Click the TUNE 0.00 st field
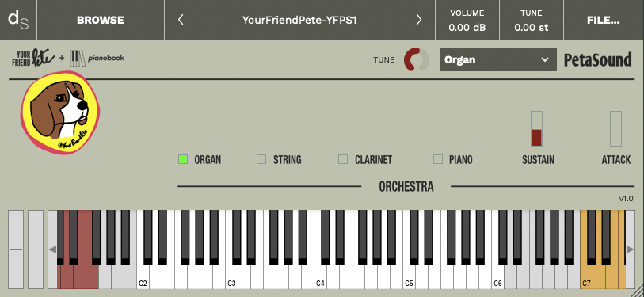 click(x=532, y=20)
